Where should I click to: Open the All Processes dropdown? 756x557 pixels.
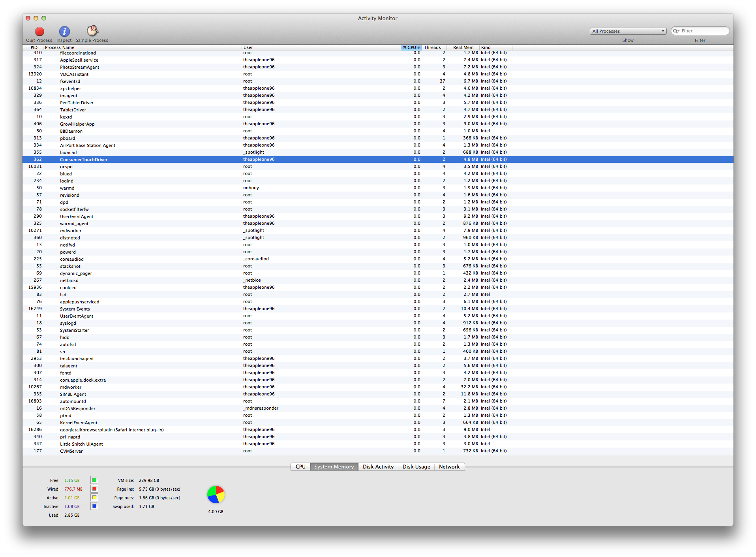(x=628, y=31)
